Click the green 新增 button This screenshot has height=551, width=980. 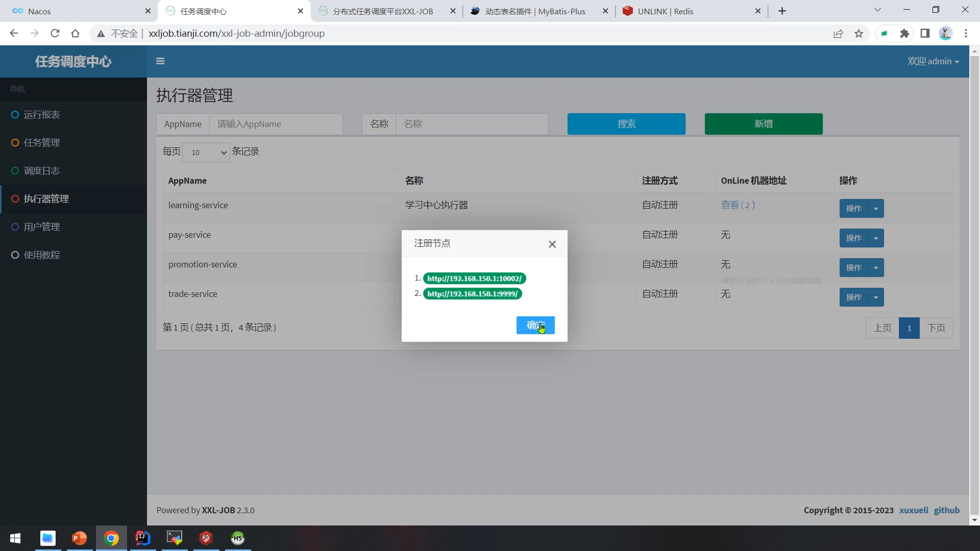point(763,124)
